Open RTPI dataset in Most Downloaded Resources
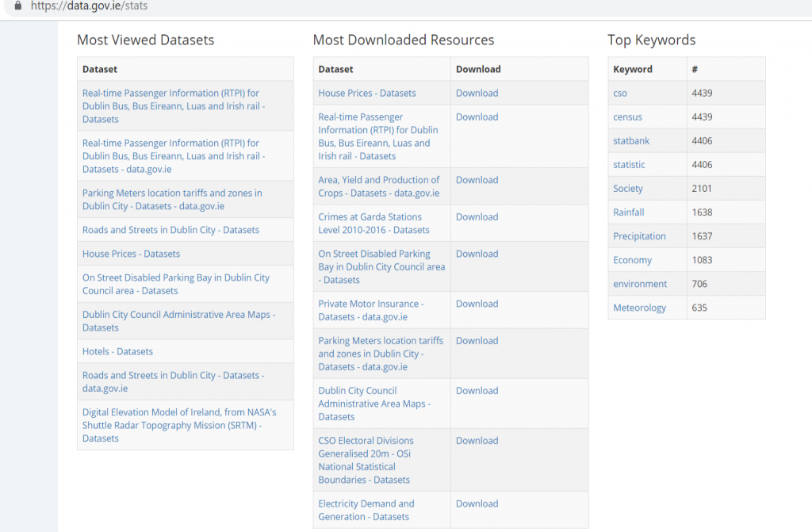The image size is (812, 532). click(x=378, y=136)
